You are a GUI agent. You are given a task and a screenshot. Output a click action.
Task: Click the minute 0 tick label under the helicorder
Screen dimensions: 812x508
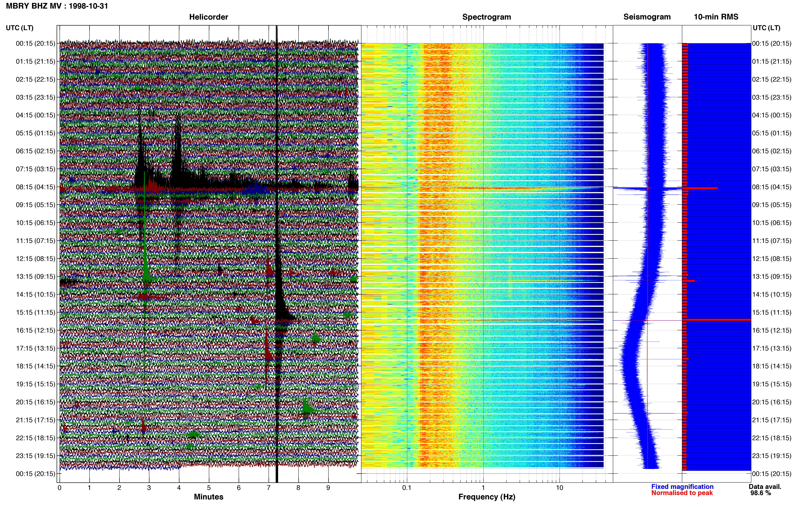point(59,488)
